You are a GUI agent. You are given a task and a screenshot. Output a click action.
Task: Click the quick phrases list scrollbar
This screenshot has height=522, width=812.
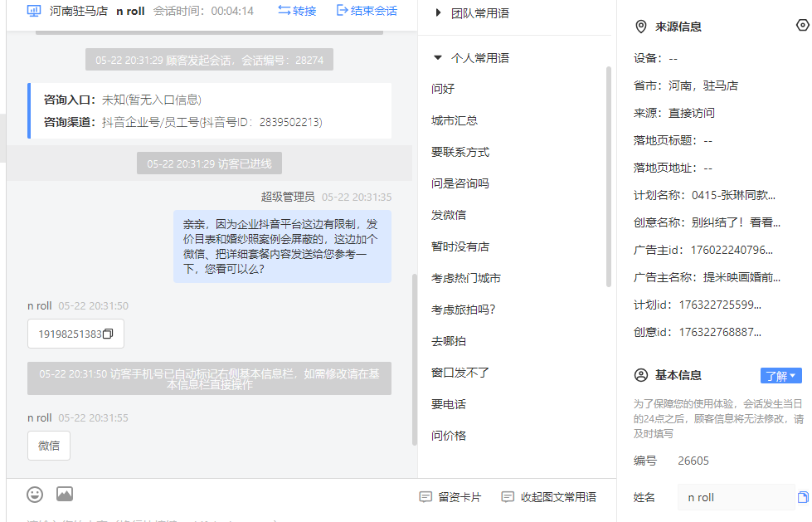click(x=609, y=176)
